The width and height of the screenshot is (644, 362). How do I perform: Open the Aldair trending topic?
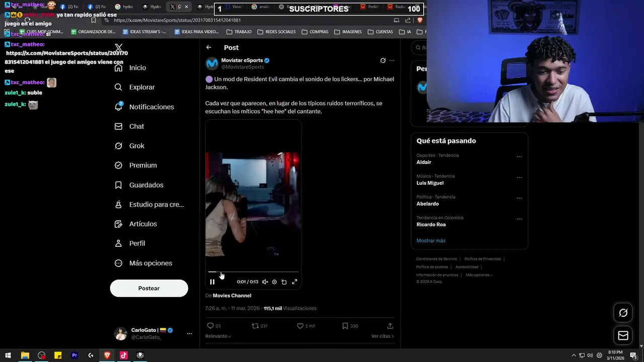(x=424, y=162)
